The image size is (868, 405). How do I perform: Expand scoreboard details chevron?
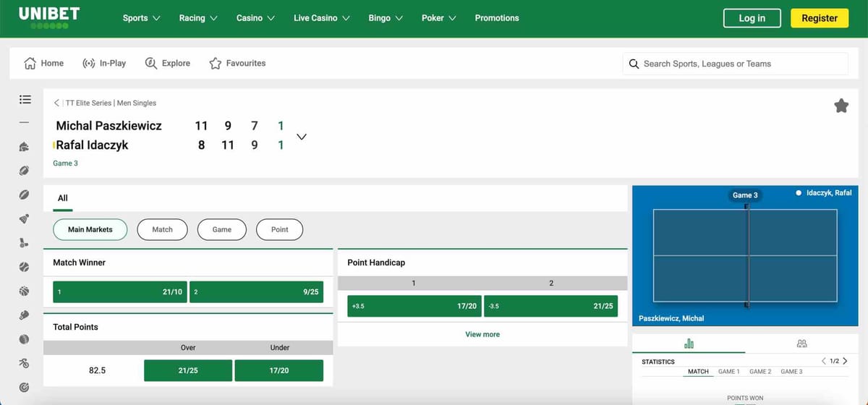(302, 137)
